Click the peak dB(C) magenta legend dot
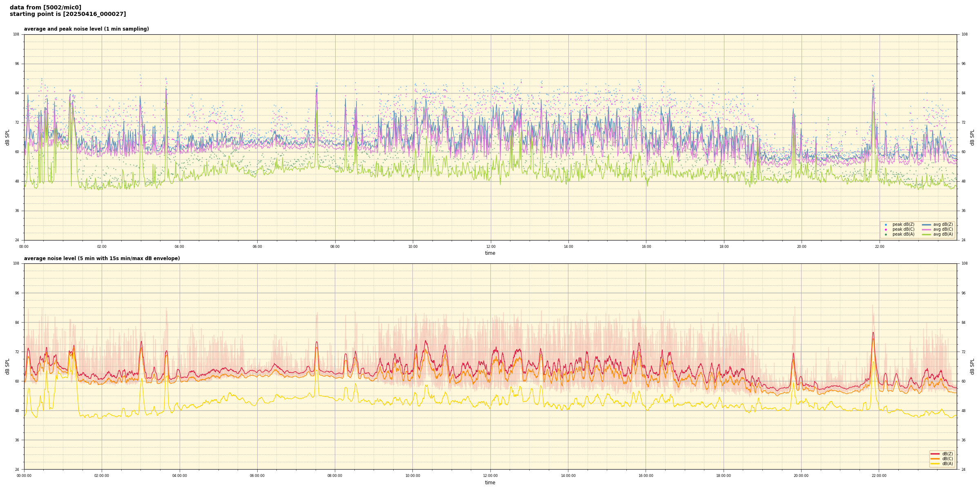 pos(886,229)
